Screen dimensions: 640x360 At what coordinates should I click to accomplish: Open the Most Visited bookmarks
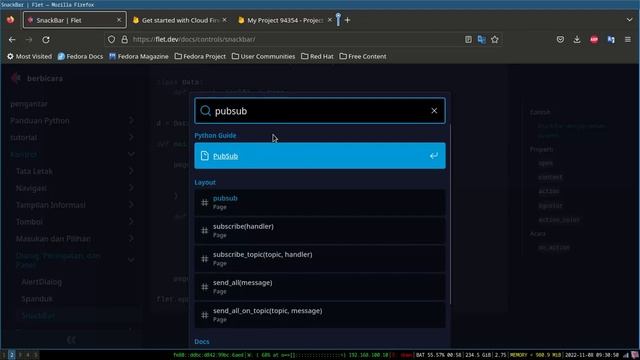click(x=29, y=56)
